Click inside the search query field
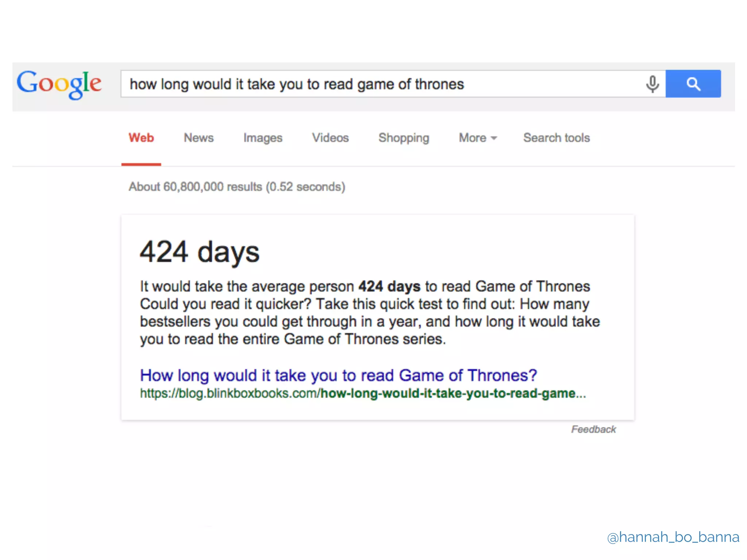Screen dimensions: 747x560 [x=365, y=84]
